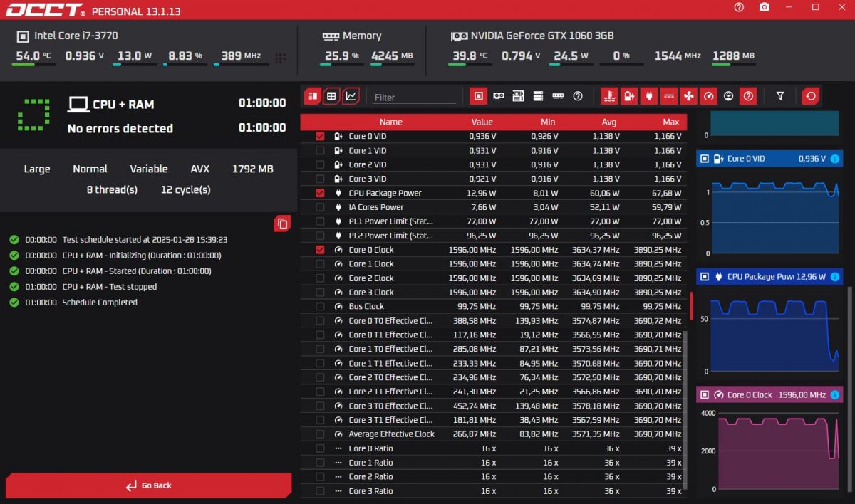Click the CPU Package Power graph header

point(770,277)
